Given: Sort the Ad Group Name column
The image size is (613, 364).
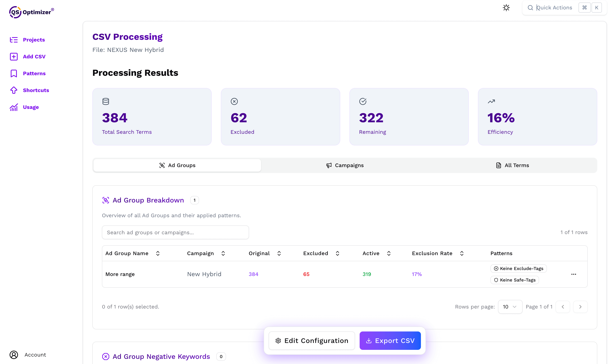Looking at the screenshot, I should 158,253.
